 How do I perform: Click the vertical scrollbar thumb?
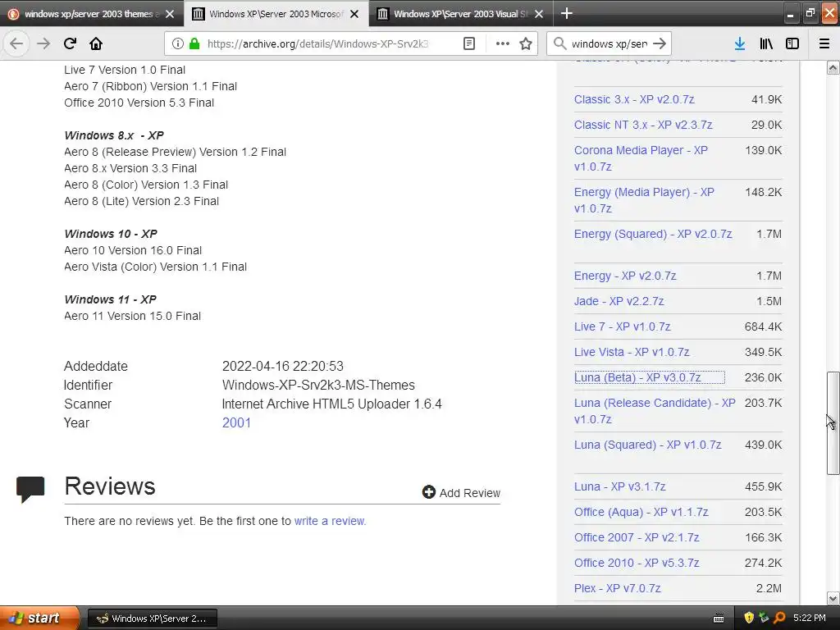(x=833, y=422)
